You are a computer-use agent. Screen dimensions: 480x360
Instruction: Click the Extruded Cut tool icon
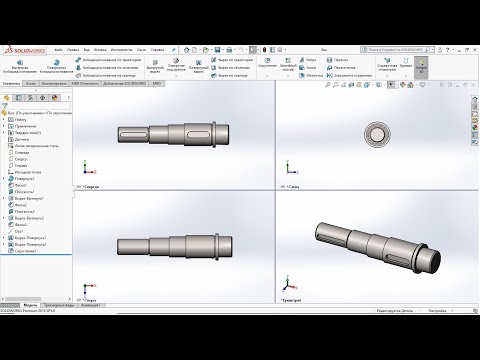155,62
